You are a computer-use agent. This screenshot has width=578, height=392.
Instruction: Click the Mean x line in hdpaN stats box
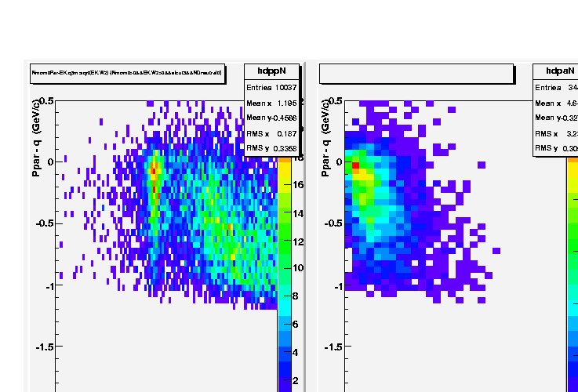(x=556, y=103)
